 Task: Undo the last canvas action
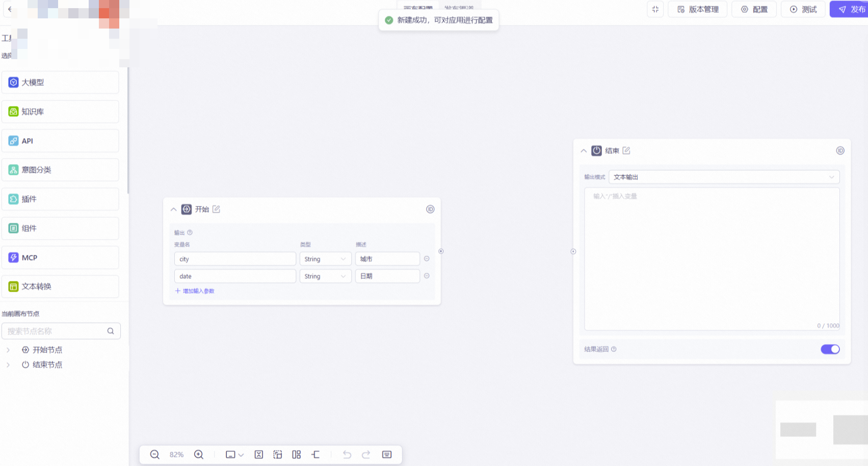347,455
